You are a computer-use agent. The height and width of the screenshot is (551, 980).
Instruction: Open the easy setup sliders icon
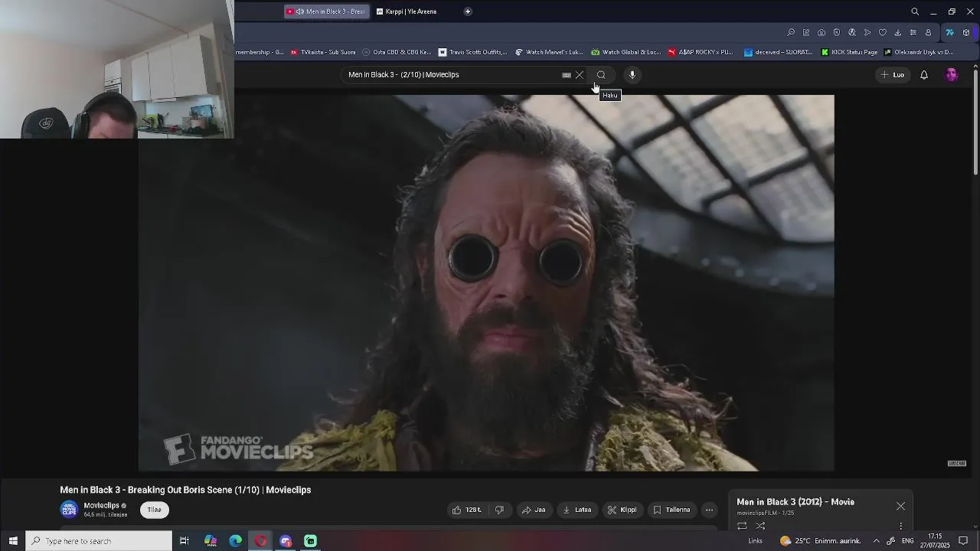click(913, 33)
